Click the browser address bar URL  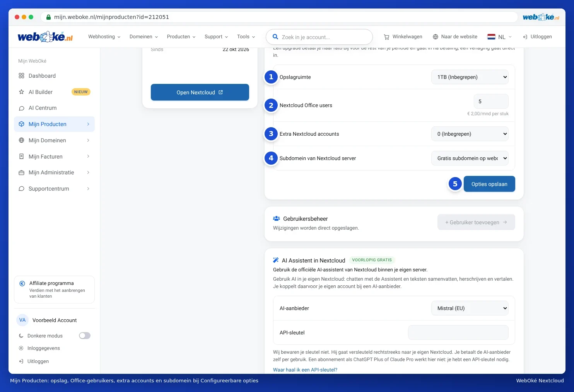[x=111, y=17]
